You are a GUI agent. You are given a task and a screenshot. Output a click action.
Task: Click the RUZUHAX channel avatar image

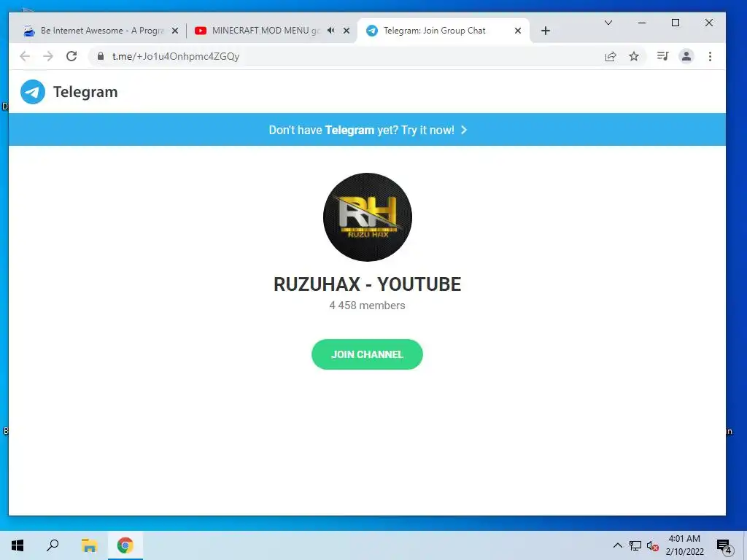[x=368, y=217]
